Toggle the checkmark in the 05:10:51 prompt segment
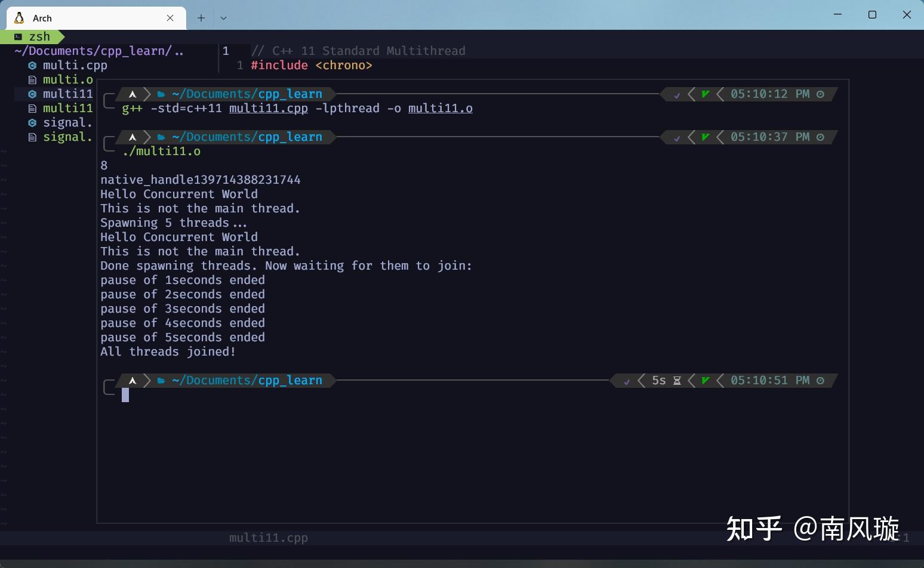This screenshot has width=924, height=568. [627, 380]
